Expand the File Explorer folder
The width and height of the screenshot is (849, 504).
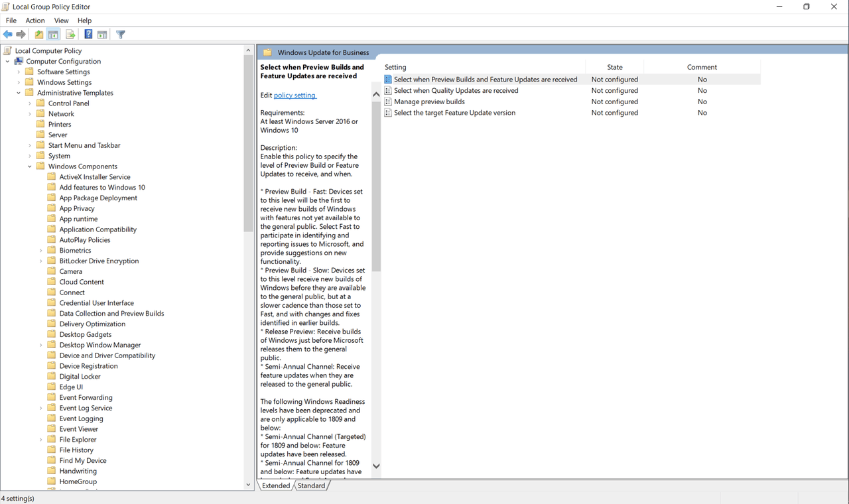pos(41,439)
